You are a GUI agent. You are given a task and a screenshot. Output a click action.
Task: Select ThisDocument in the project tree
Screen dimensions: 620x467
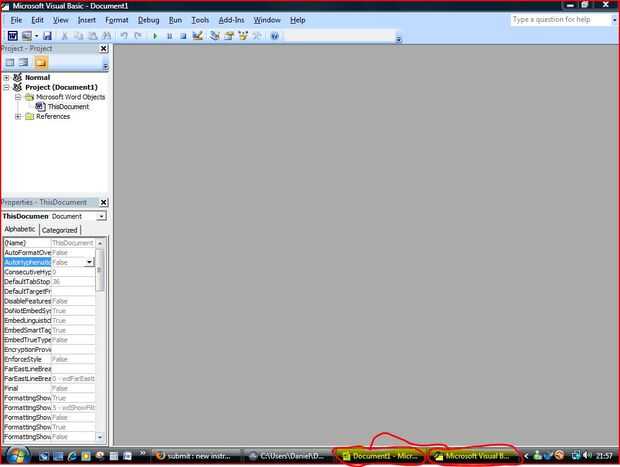[x=68, y=107]
